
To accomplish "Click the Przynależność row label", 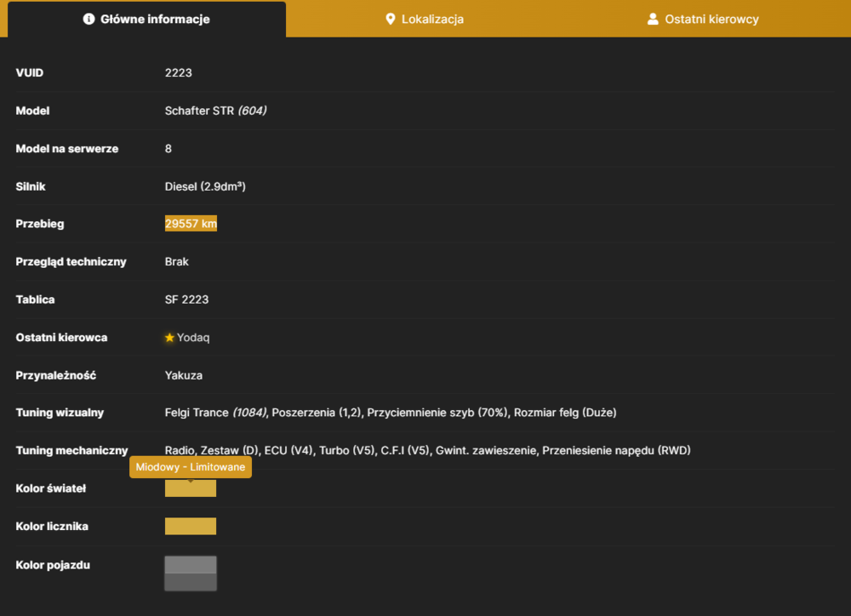I will pos(56,375).
